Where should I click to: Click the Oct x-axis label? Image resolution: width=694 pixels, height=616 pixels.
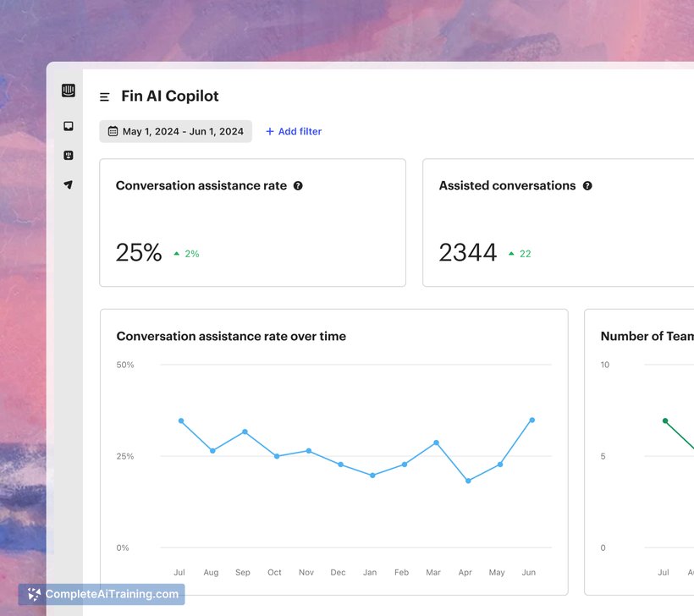tap(274, 572)
